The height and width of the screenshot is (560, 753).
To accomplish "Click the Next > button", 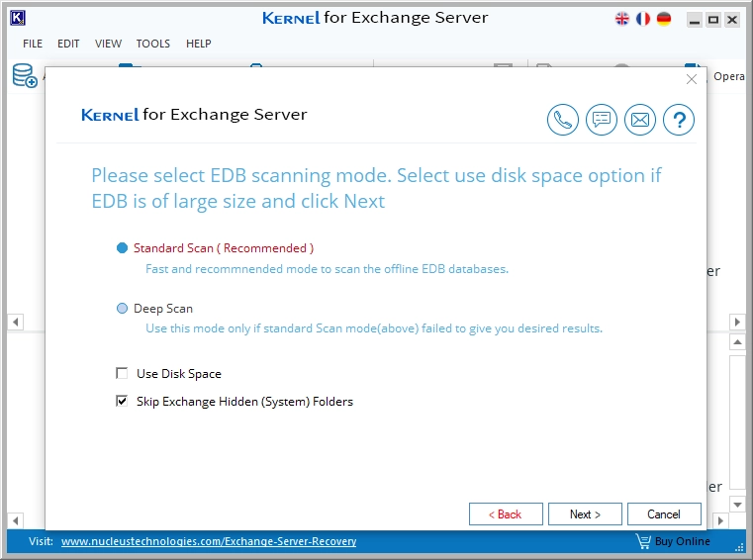I will click(x=585, y=514).
